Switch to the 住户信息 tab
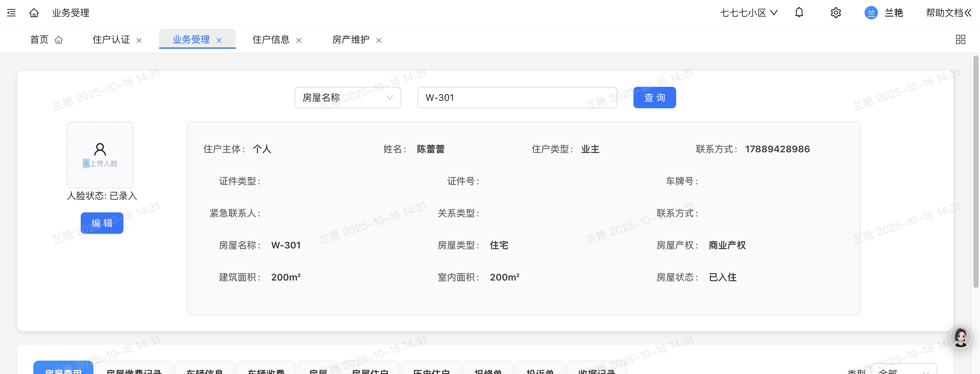 point(277,39)
